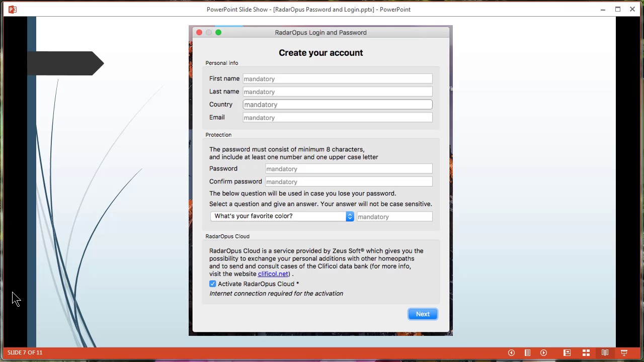Go to the previous slide in the status bar
The height and width of the screenshot is (362, 644).
511,353
